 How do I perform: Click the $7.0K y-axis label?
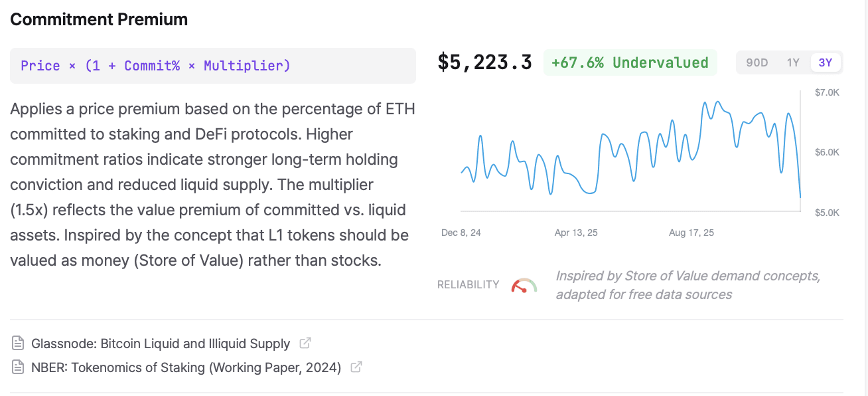[x=827, y=92]
